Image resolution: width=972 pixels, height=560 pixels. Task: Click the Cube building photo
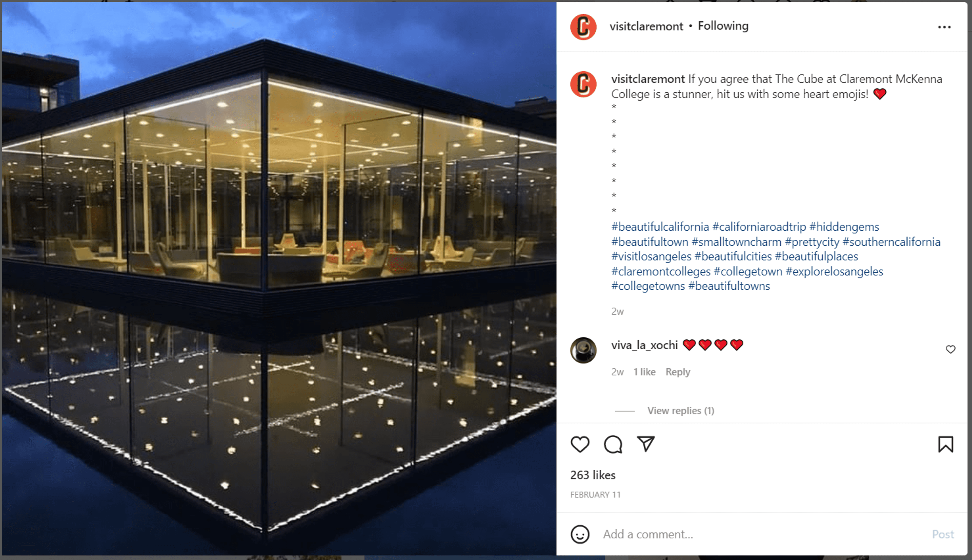(279, 278)
